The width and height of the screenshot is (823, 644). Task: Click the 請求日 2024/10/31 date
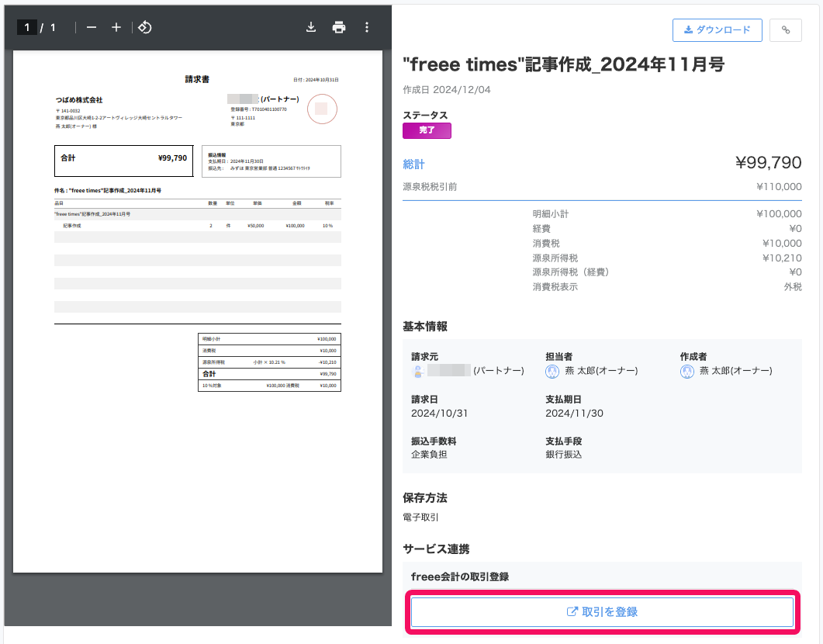pos(439,414)
